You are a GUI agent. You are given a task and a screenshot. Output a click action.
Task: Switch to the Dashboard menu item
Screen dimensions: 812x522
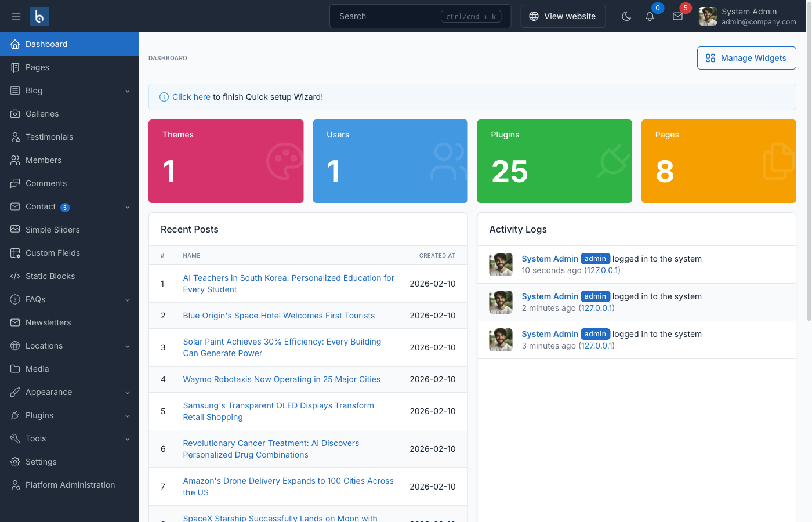46,44
